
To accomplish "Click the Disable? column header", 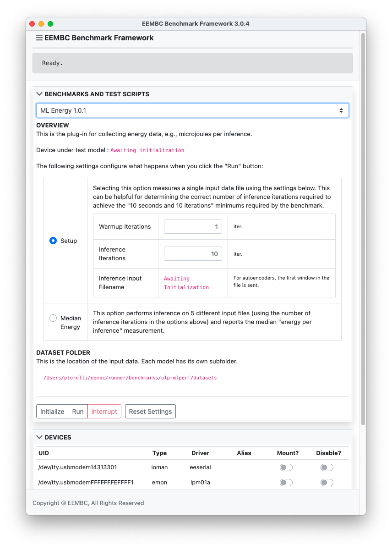I will (328, 453).
